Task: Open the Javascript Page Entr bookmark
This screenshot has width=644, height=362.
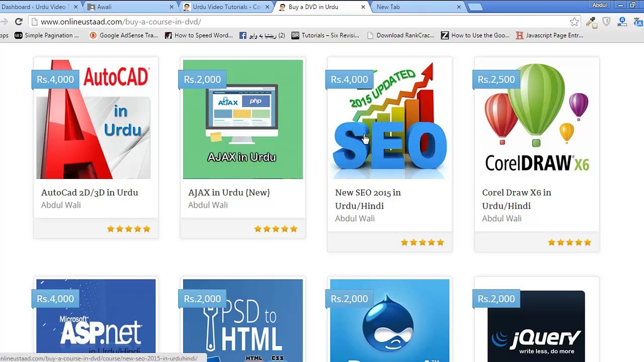Action: tap(550, 35)
